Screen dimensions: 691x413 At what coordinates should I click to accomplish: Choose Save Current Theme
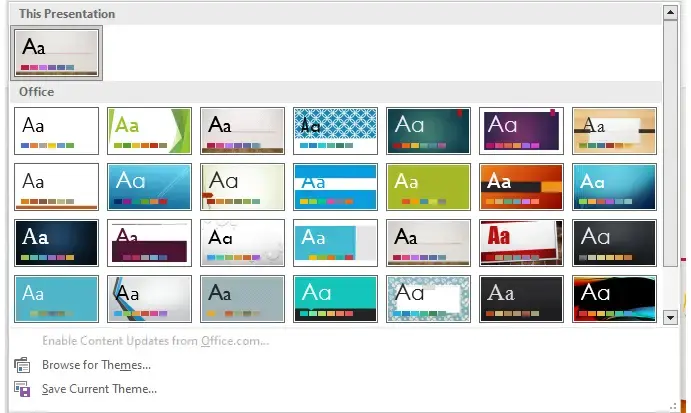tap(99, 389)
